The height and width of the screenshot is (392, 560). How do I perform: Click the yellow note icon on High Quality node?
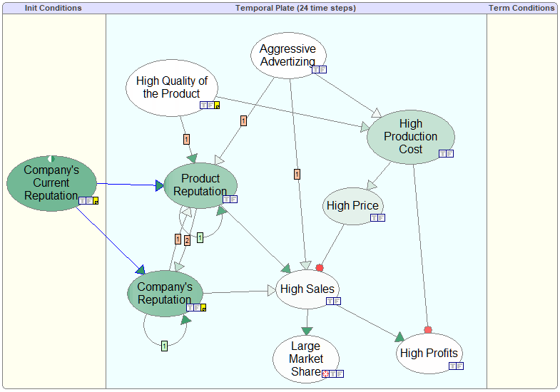point(217,105)
